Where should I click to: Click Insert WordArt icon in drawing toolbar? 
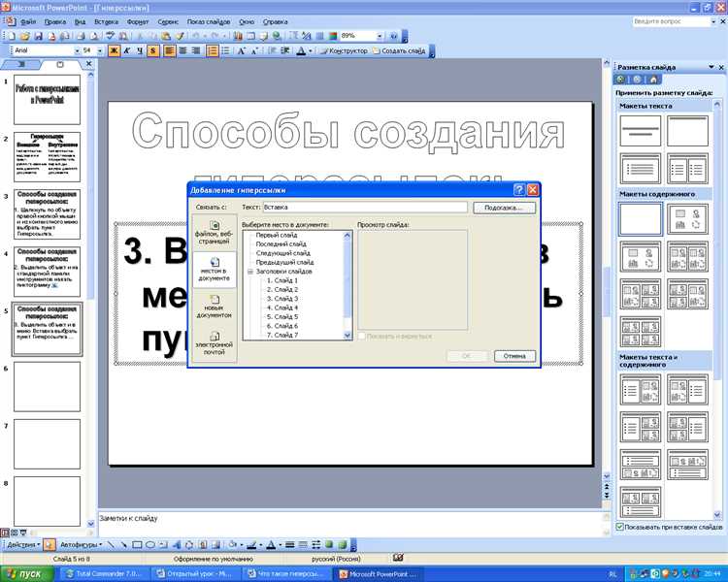click(x=177, y=545)
